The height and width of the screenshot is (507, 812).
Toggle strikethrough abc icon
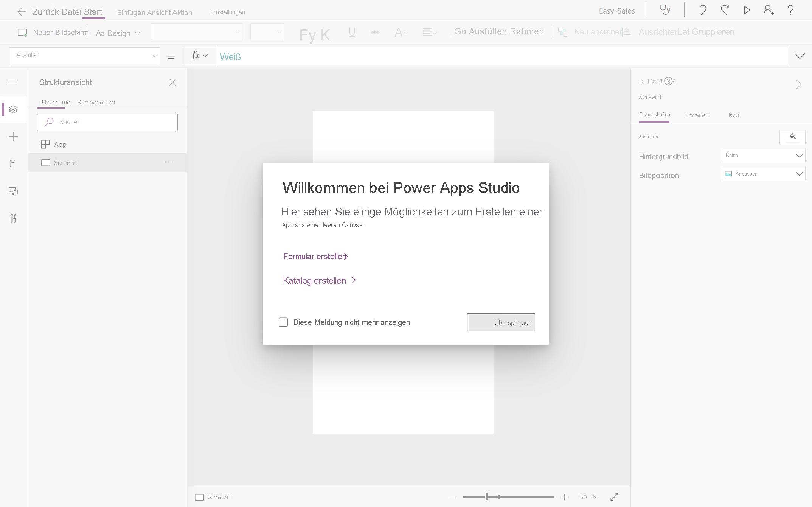click(375, 33)
